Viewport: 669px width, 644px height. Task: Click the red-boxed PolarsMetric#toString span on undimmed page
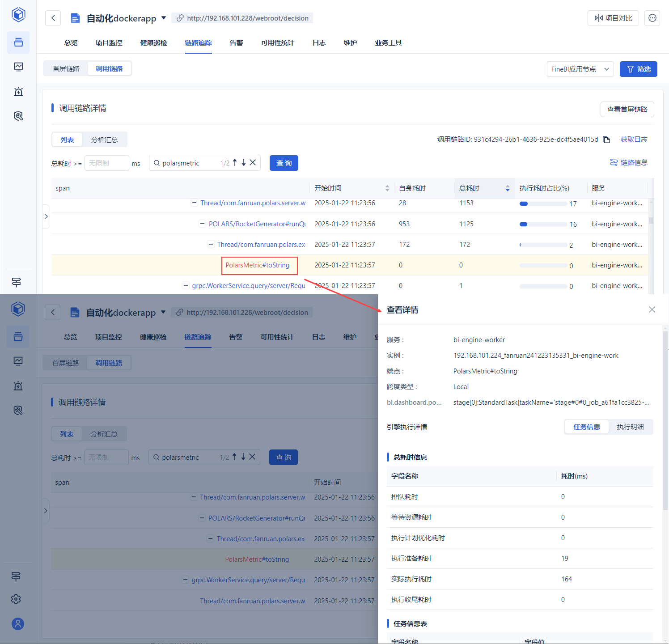pyautogui.click(x=258, y=265)
